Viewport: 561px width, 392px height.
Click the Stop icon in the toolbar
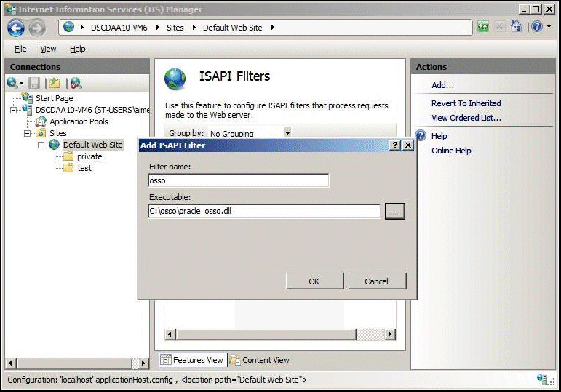500,26
